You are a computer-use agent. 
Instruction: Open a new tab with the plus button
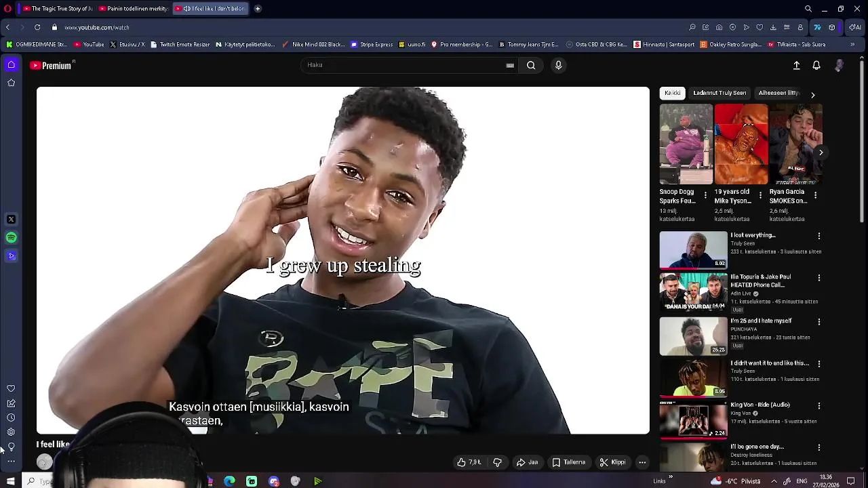pos(258,9)
